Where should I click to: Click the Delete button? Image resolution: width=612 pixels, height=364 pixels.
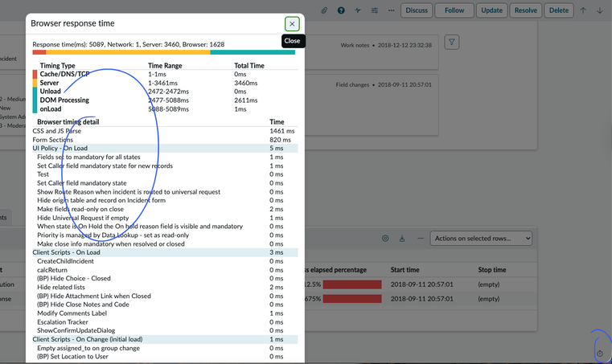point(558,10)
